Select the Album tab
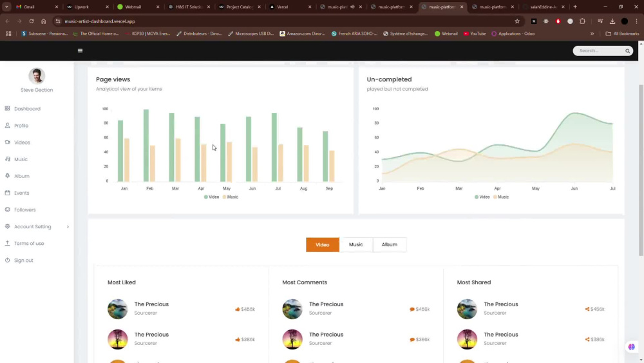Screen dimensions: 644x363 [390, 244]
